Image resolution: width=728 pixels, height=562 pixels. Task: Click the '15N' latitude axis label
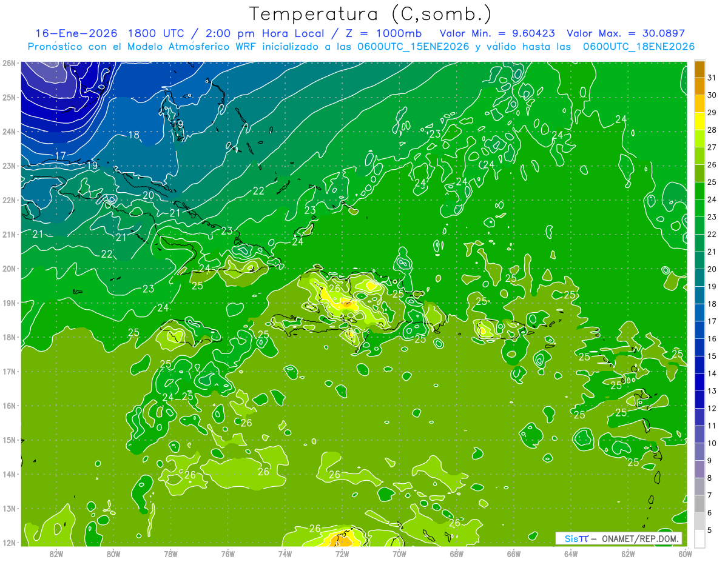[8, 440]
